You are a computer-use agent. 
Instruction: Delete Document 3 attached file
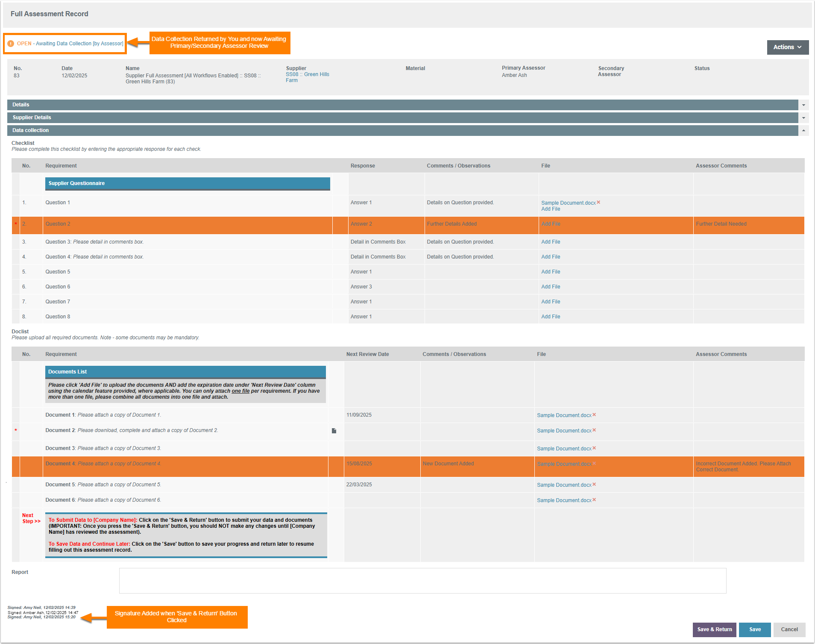(x=594, y=448)
